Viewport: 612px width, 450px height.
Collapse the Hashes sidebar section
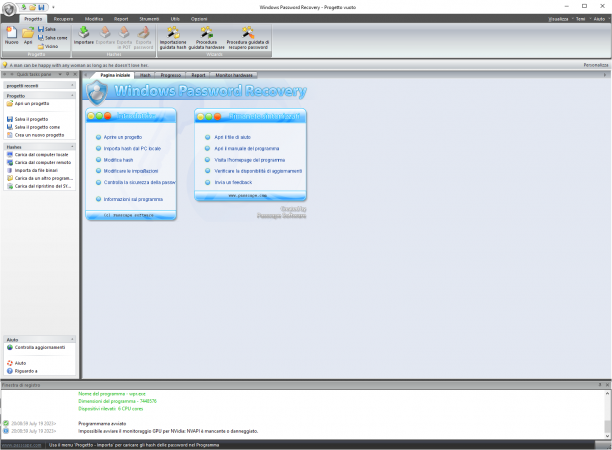pyautogui.click(x=72, y=147)
